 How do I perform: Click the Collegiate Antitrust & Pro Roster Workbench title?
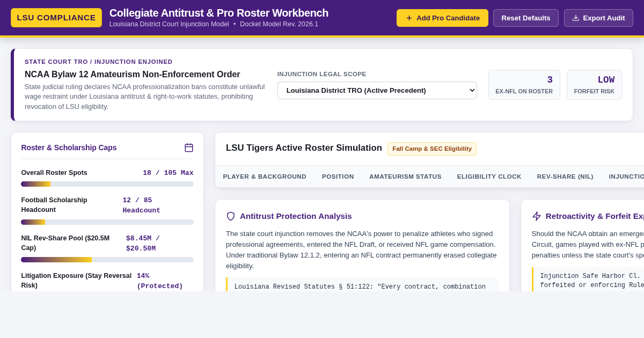[219, 13]
